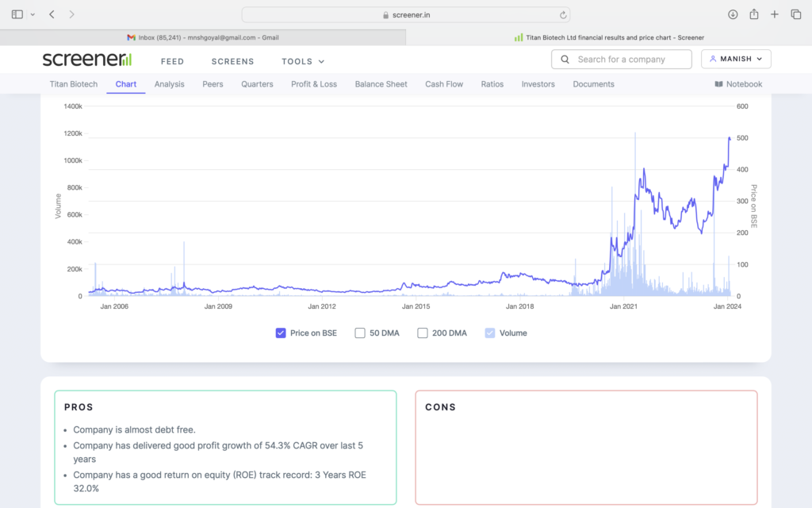Select the Chart section tab
Image resolution: width=812 pixels, height=508 pixels.
click(126, 84)
